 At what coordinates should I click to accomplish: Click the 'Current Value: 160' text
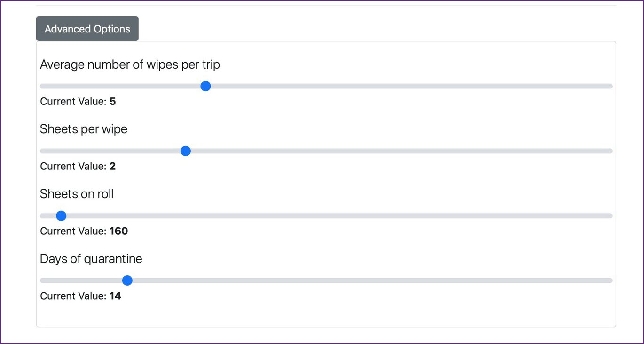coord(84,231)
